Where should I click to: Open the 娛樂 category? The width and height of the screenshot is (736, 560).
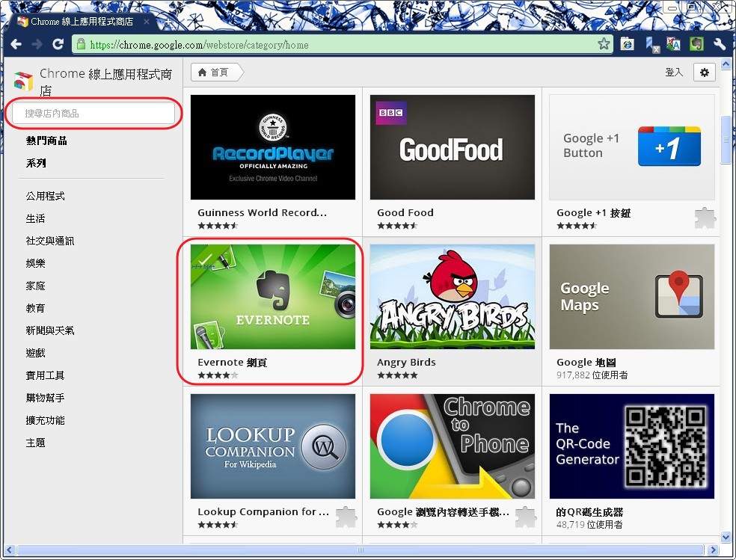(x=35, y=264)
